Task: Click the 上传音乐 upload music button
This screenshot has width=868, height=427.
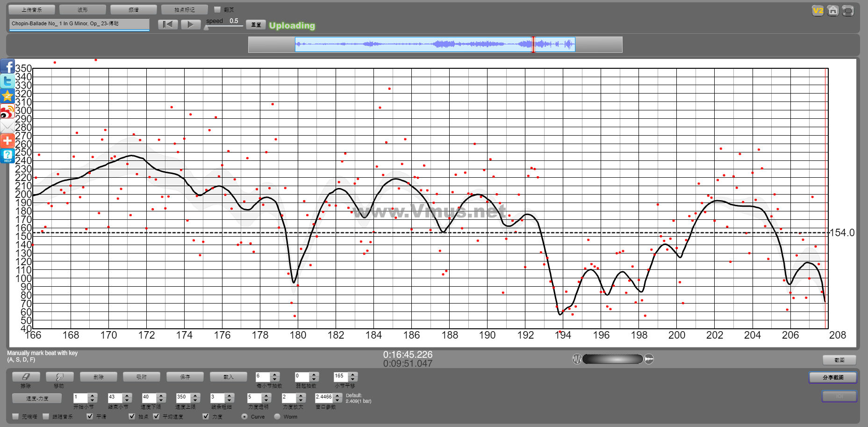Action: pyautogui.click(x=32, y=9)
